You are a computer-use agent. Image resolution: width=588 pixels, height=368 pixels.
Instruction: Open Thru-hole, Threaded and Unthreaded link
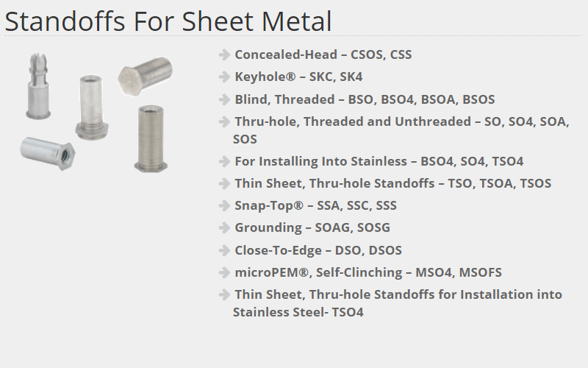point(401,130)
